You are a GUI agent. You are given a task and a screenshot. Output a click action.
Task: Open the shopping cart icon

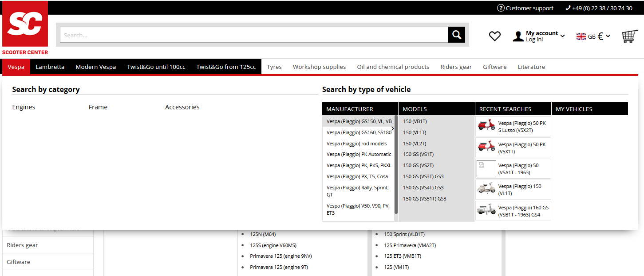[629, 36]
